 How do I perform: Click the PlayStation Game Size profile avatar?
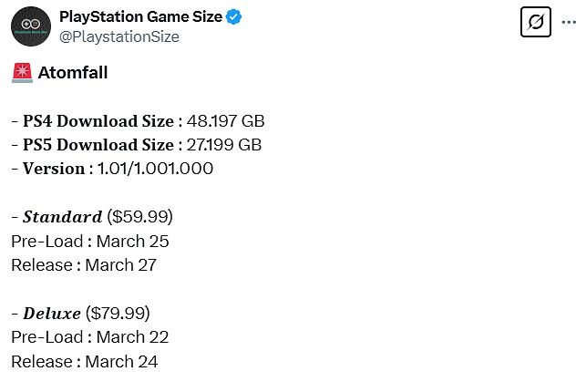pyautogui.click(x=30, y=26)
